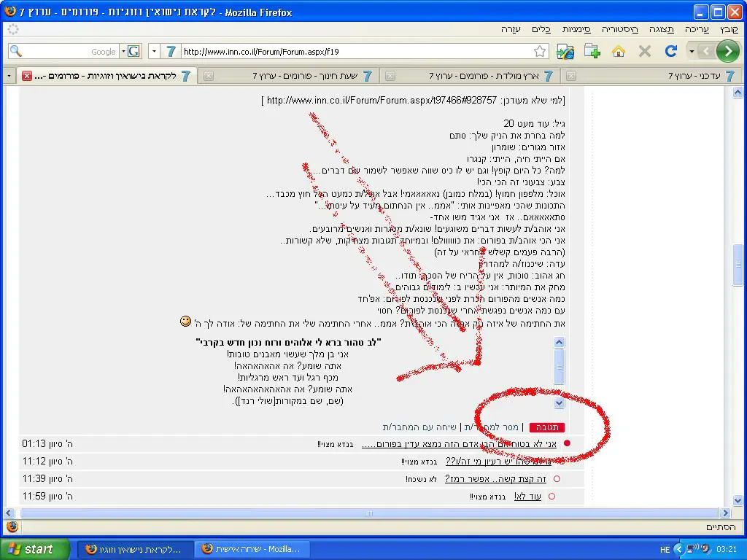Click the New Tab icon with green plus

point(592,51)
